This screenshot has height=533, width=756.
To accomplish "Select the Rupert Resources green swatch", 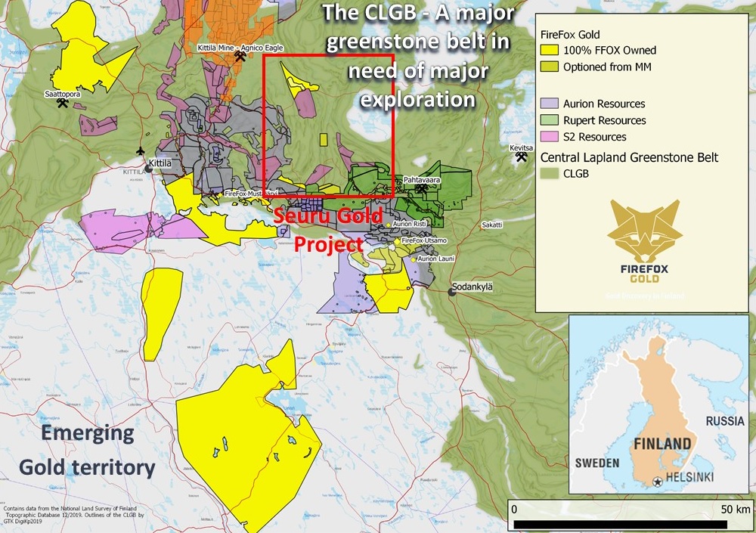I will 549,120.
